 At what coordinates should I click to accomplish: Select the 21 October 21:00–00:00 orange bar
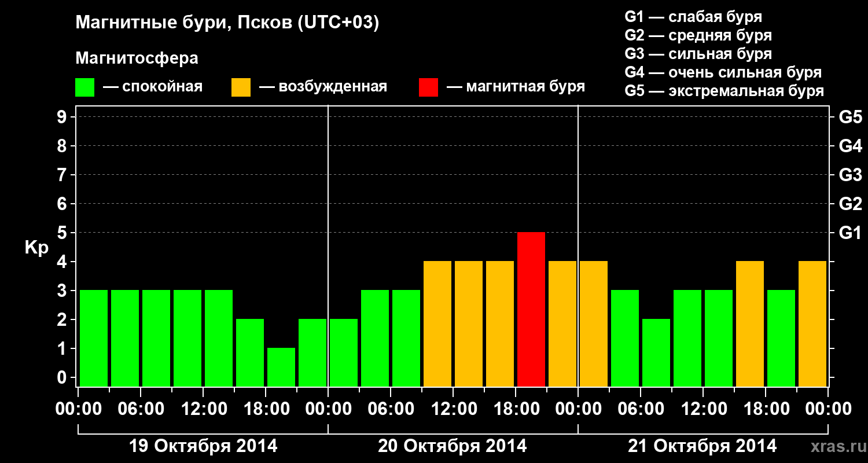pos(812,324)
